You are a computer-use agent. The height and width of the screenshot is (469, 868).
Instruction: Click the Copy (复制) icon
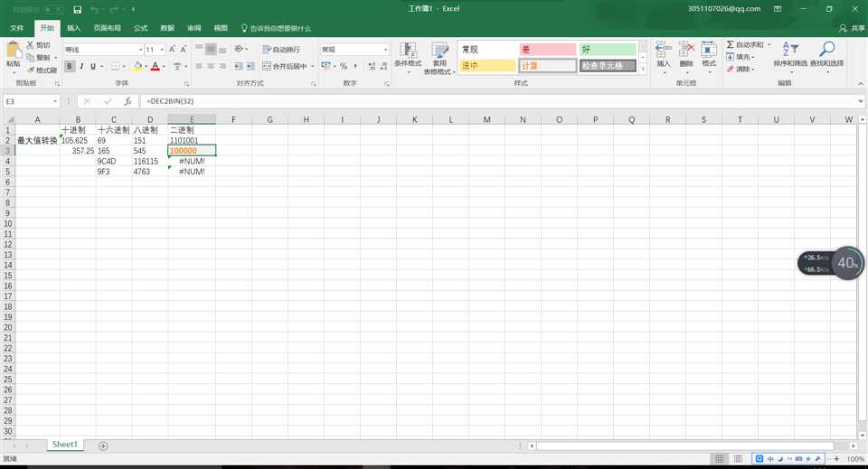(30, 57)
